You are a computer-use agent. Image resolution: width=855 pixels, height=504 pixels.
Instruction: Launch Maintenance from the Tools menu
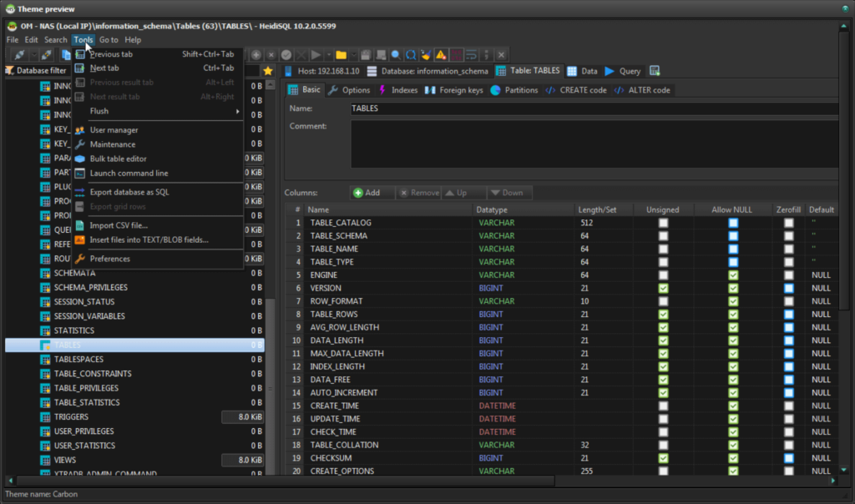112,144
